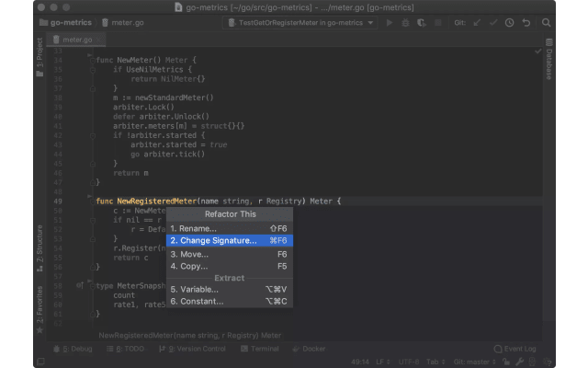Open the Terminal tool window
This screenshot has height=368, width=588.
(259, 349)
